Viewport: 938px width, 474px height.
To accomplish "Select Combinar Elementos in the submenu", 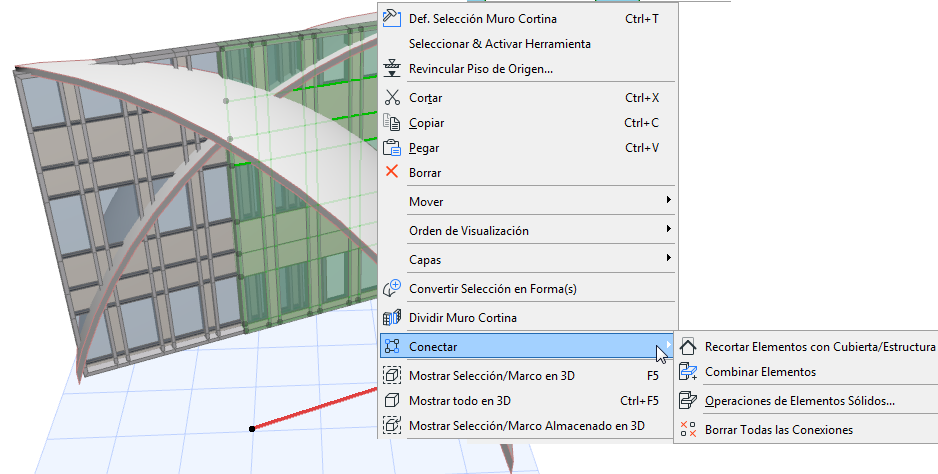I will [x=806, y=372].
